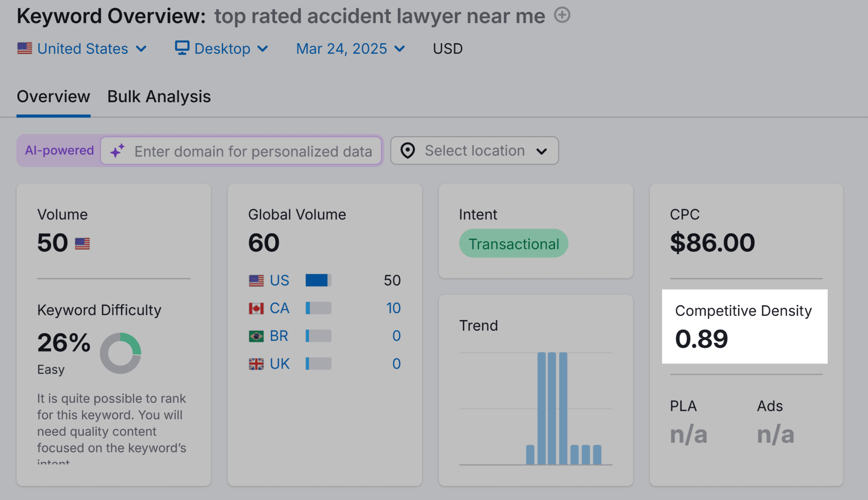Click the Brazil flag in Global Volume
This screenshot has height=500, width=868.
click(256, 336)
